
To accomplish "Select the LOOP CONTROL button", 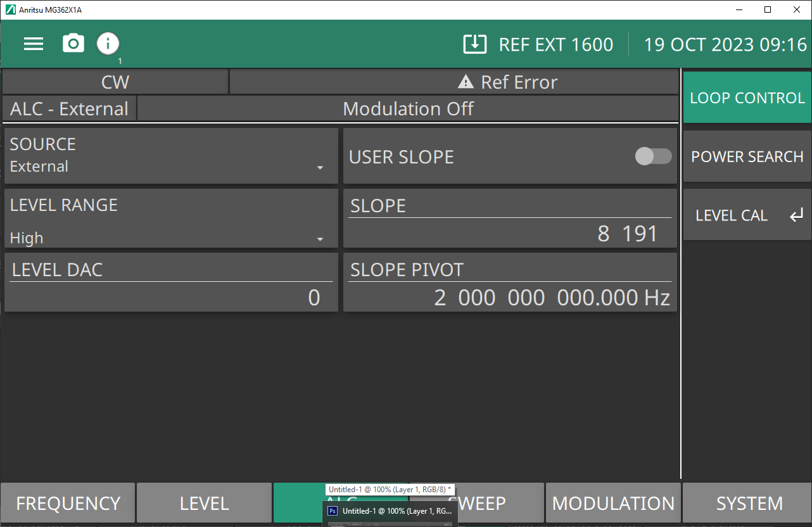I will [747, 98].
